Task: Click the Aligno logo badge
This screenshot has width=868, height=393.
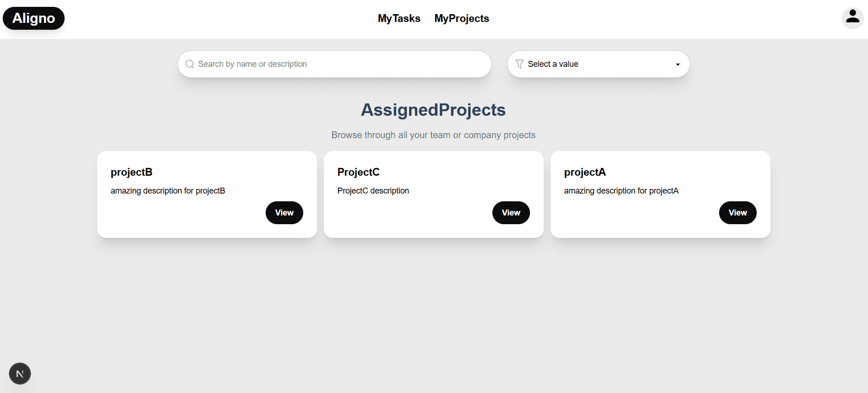Action: coord(33,18)
